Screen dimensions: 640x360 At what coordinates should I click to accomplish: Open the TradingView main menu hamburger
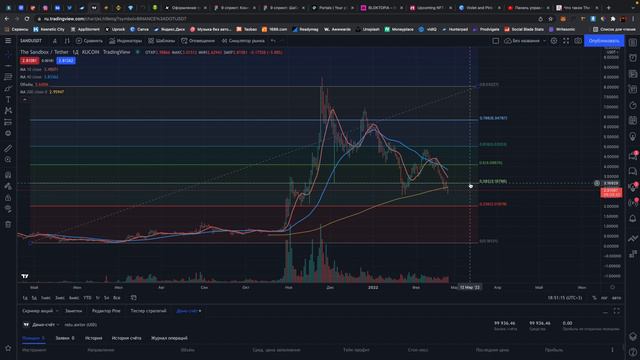pyautogui.click(x=8, y=41)
